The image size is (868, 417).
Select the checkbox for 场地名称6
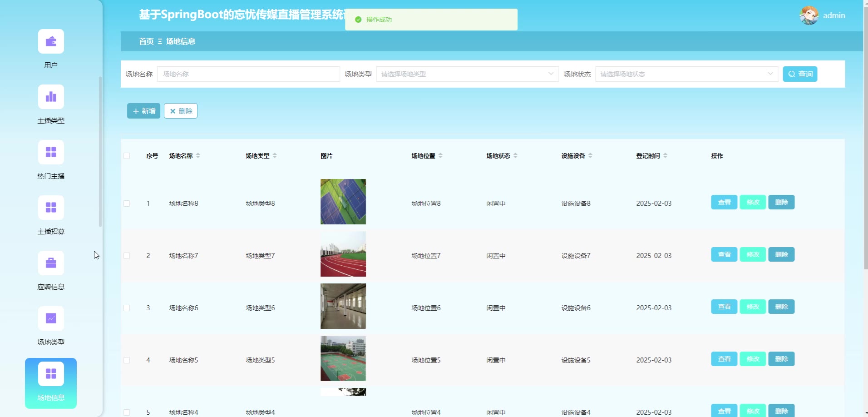click(127, 308)
